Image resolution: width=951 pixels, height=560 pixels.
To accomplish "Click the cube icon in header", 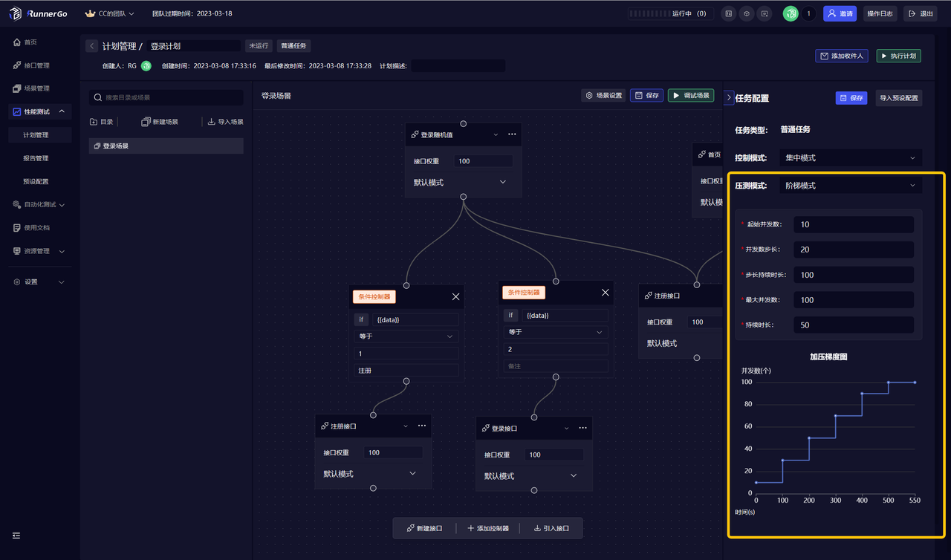I will point(746,13).
